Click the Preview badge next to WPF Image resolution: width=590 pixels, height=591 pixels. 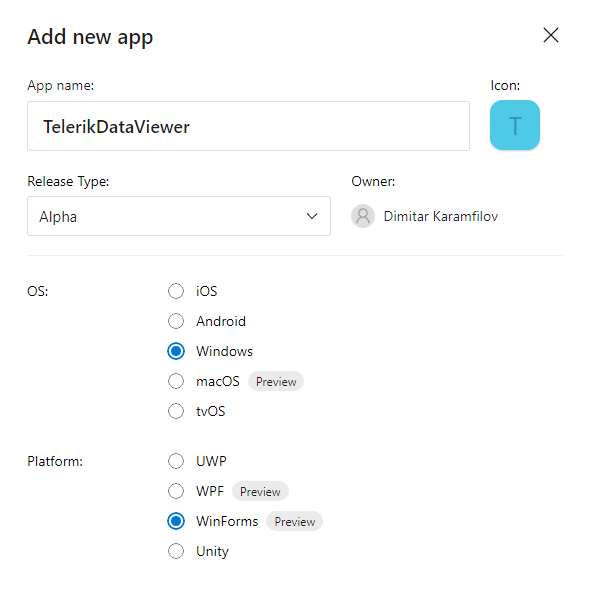(x=260, y=491)
